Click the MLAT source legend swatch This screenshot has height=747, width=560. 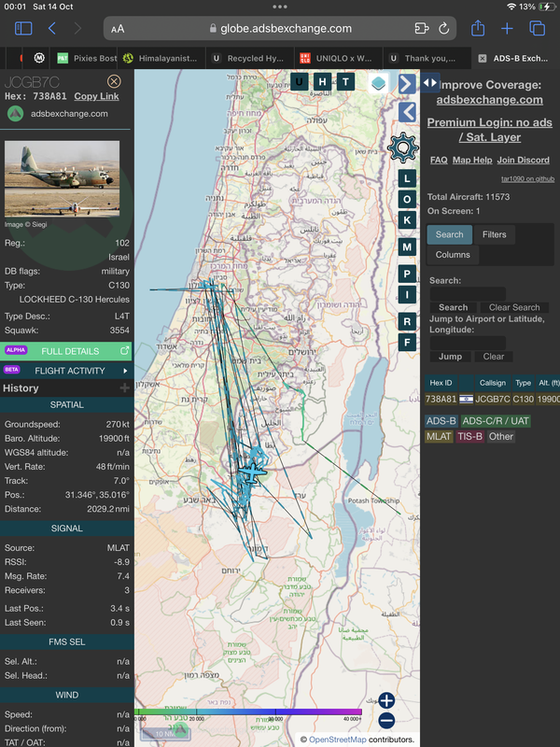click(439, 436)
